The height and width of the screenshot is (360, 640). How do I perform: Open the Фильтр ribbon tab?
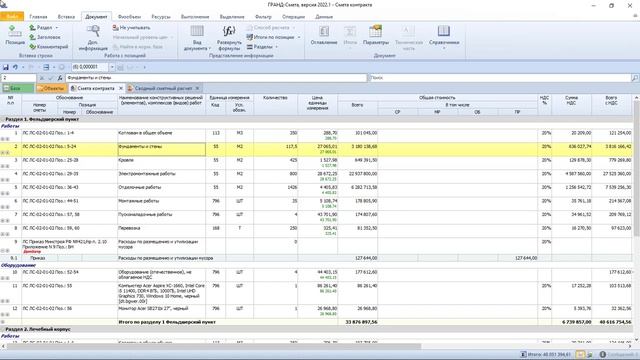click(x=263, y=17)
